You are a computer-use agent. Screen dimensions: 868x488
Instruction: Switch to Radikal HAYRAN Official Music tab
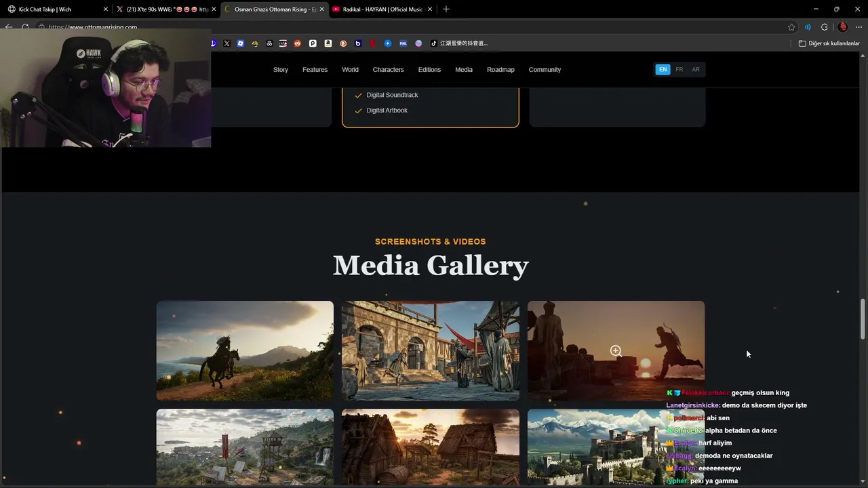click(382, 9)
